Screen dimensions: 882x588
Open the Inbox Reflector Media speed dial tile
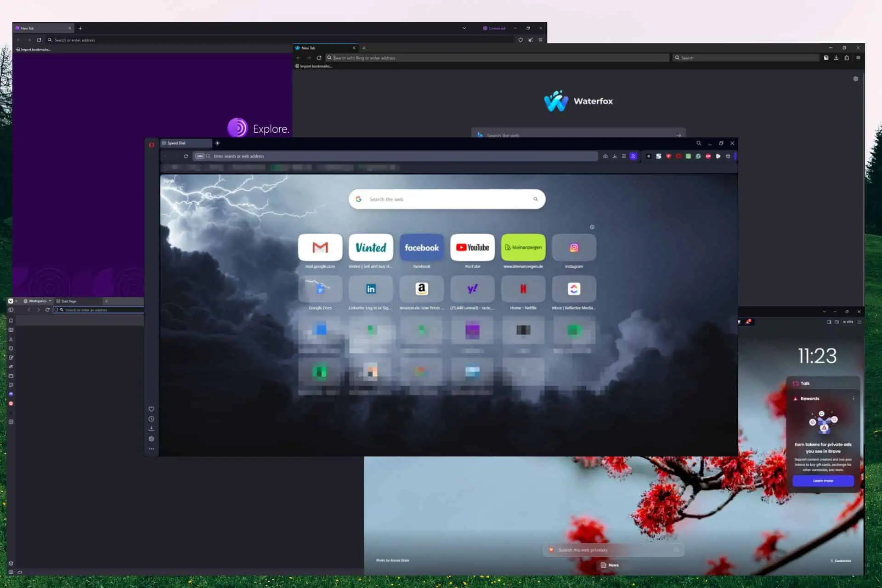574,289
